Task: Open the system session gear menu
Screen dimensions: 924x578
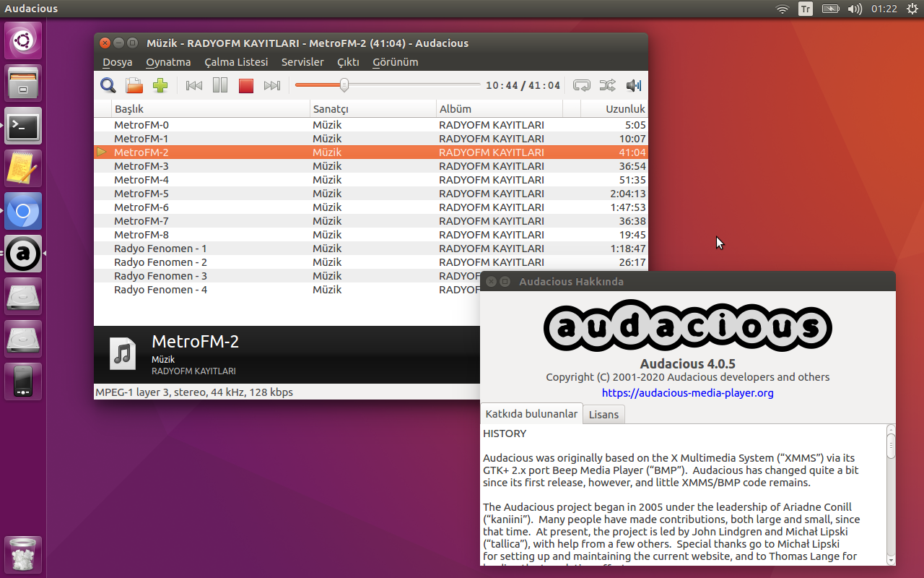Action: coord(911,9)
